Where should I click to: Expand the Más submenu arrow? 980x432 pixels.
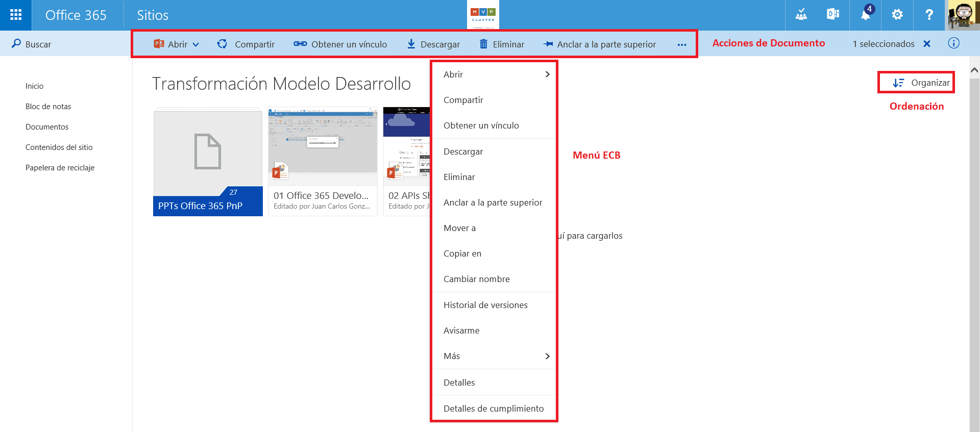[547, 356]
